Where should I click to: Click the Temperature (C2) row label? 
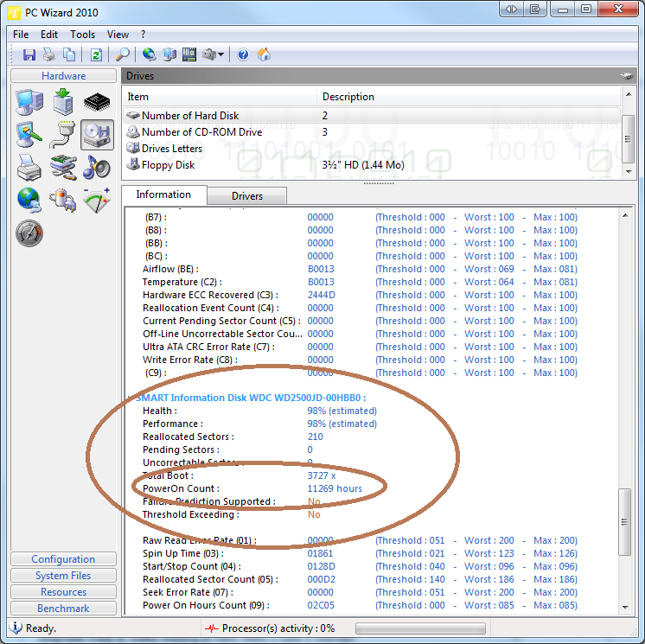(x=182, y=282)
